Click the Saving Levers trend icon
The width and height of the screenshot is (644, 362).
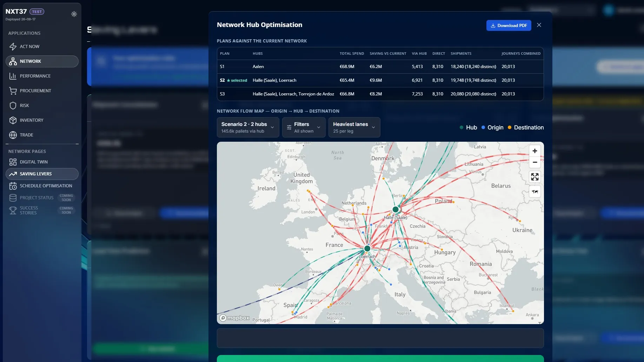point(13,174)
